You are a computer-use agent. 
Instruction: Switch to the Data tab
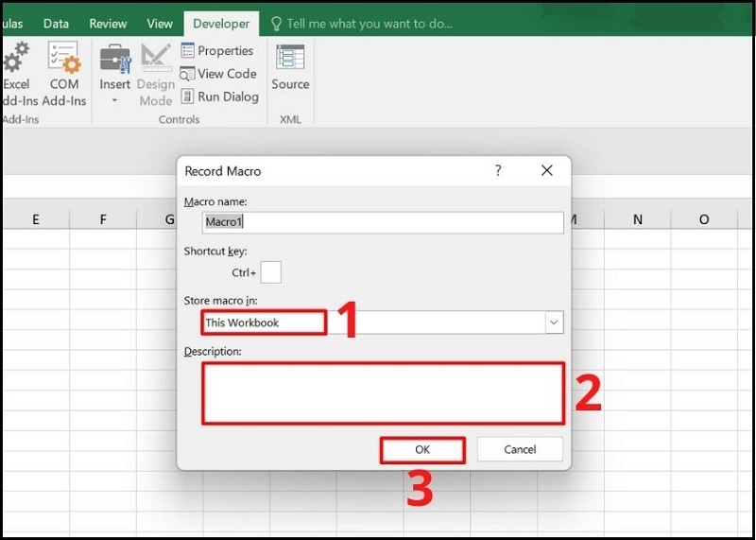tap(56, 24)
